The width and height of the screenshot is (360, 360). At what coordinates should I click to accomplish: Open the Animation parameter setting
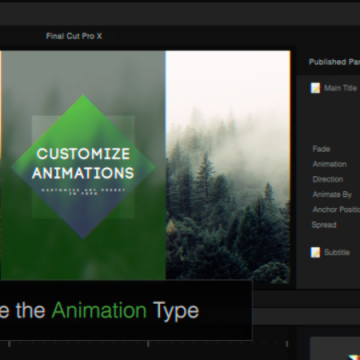tap(329, 164)
